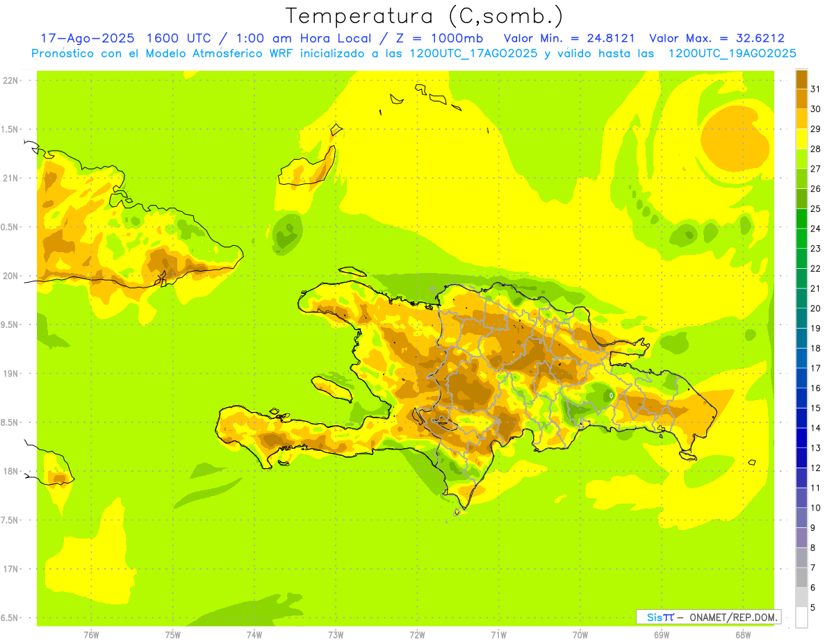Click the "72W" longitude label
834x644 pixels.
[417, 634]
